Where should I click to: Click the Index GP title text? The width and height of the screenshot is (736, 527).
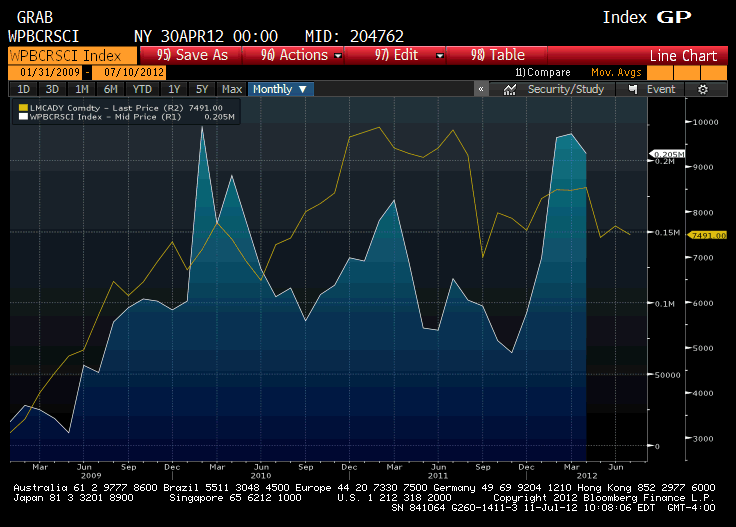tap(647, 17)
